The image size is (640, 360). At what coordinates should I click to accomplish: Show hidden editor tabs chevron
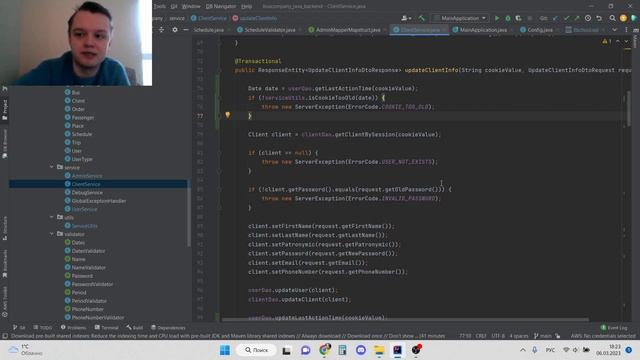coord(614,30)
